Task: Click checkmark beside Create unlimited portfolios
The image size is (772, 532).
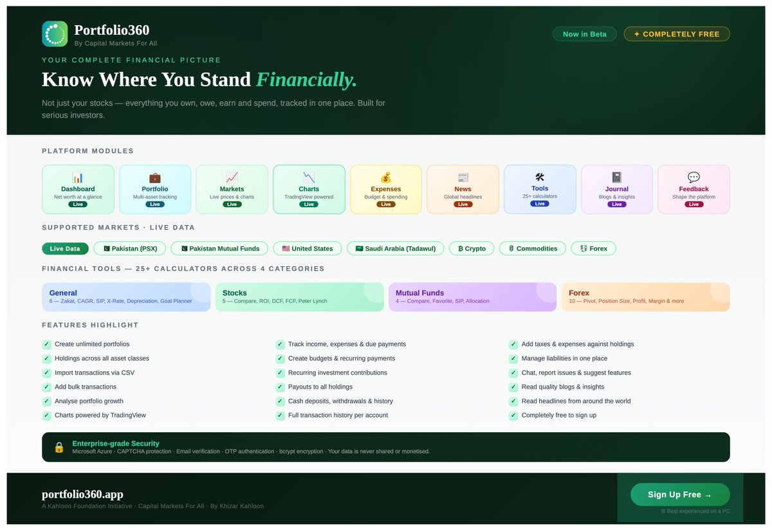Action: (46, 344)
